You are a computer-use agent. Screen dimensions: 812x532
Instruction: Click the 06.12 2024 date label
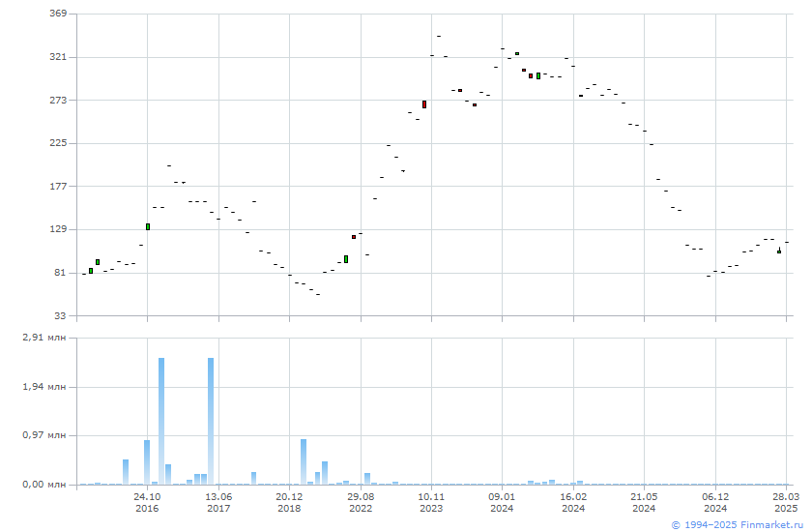715,502
